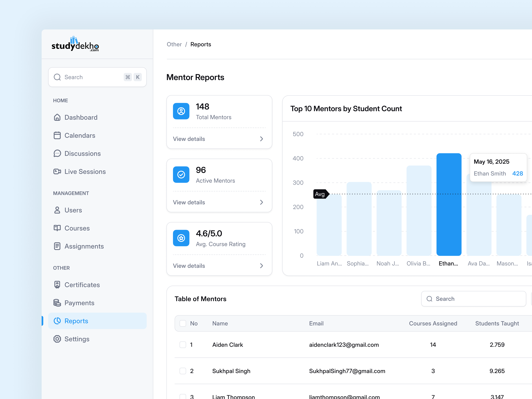The height and width of the screenshot is (399, 532).
Task: Click the Dashboard icon in sidebar
Action: click(57, 117)
